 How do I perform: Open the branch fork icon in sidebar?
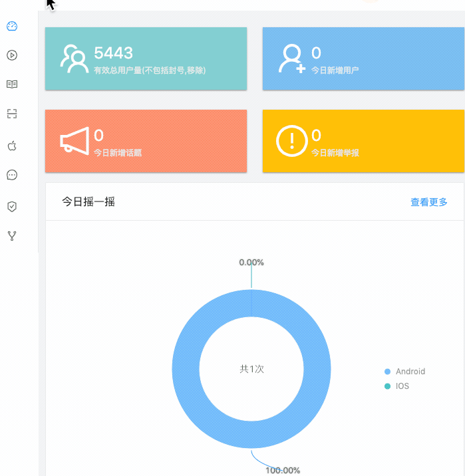[x=12, y=236]
